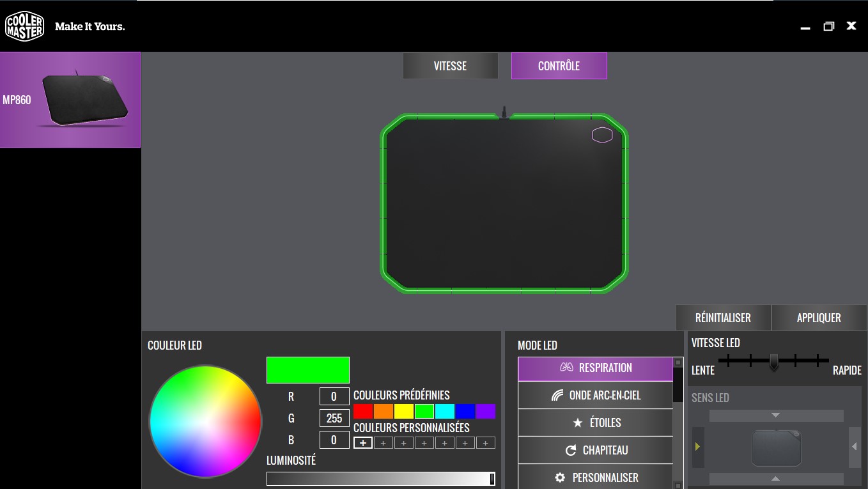Click the R value input field
This screenshot has width=868, height=489.
[334, 397]
